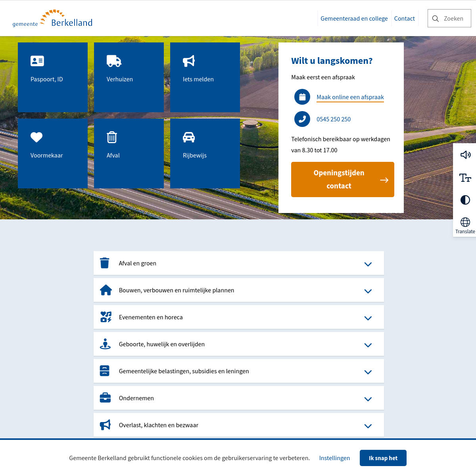Click the Geboorte, huwelijk person icon

click(105, 344)
